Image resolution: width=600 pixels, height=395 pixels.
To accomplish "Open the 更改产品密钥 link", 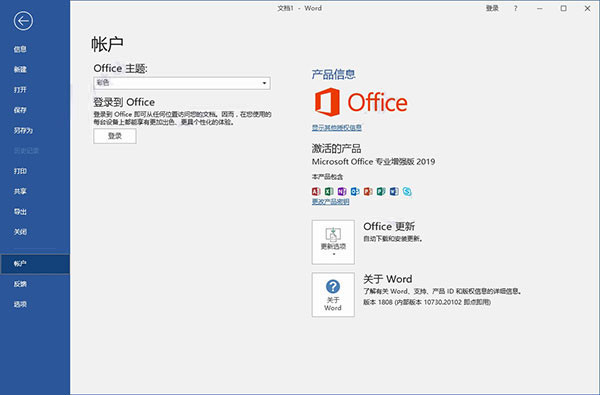I will pyautogui.click(x=331, y=202).
